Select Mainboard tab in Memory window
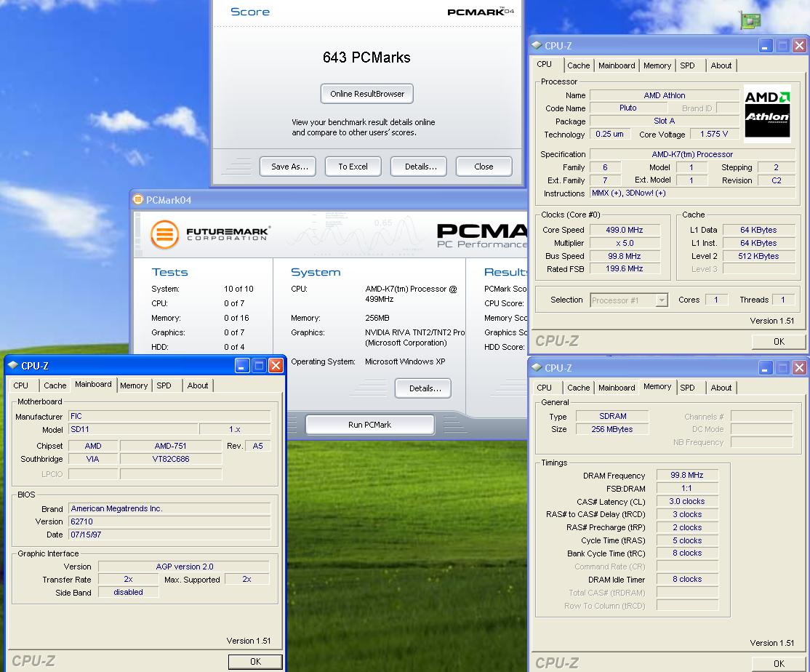This screenshot has height=672, width=810. tap(617, 388)
